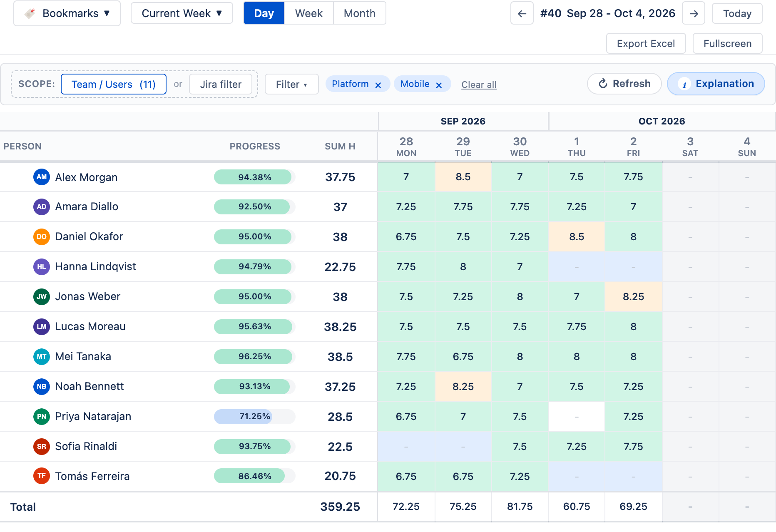This screenshot has width=776, height=532.
Task: Open the Explanation info panel
Action: (716, 84)
